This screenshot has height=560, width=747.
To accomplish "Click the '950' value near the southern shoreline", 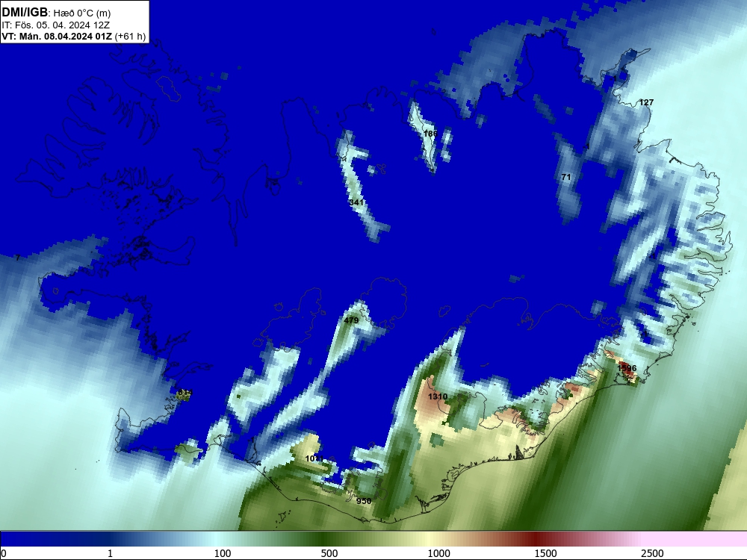I will pyautogui.click(x=364, y=501).
